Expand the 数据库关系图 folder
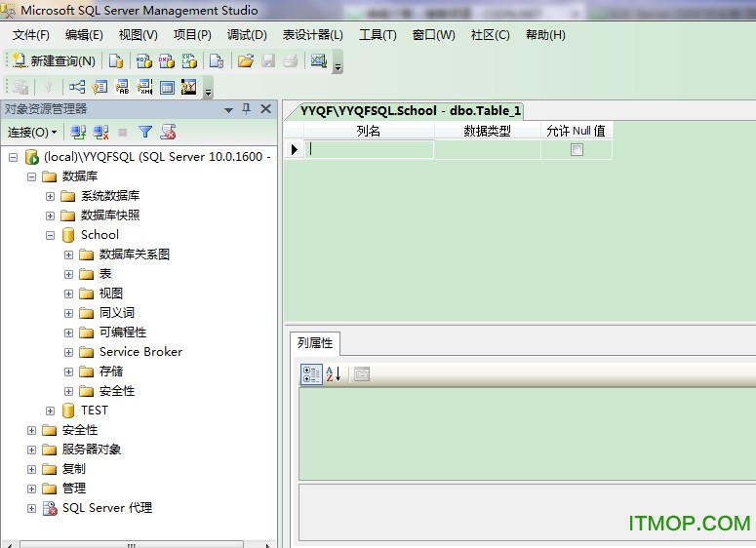The height and width of the screenshot is (548, 756). (x=68, y=254)
